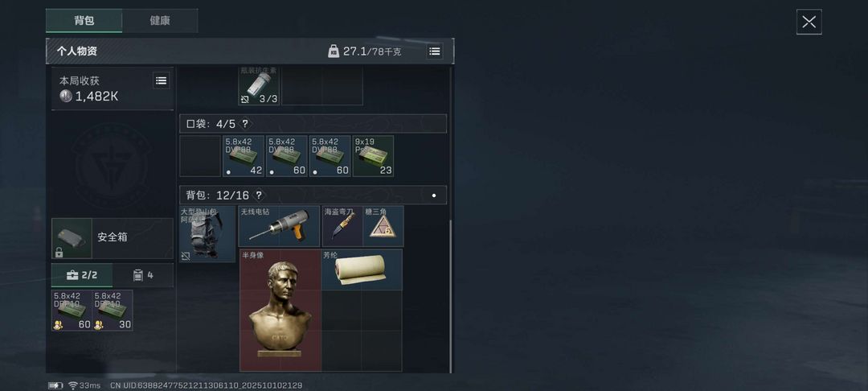Image resolution: width=868 pixels, height=391 pixels.
Task: Switch to the Health tab
Action: pyautogui.click(x=160, y=20)
